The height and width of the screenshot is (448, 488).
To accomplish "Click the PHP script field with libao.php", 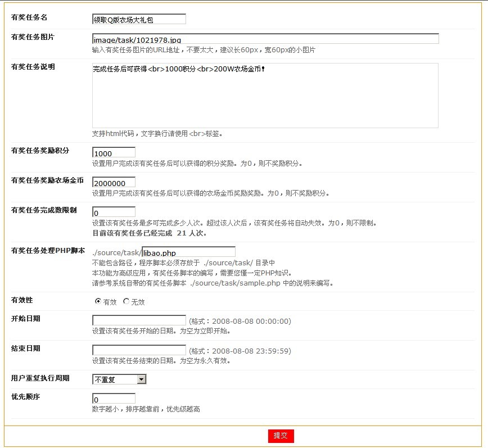I will (x=188, y=252).
